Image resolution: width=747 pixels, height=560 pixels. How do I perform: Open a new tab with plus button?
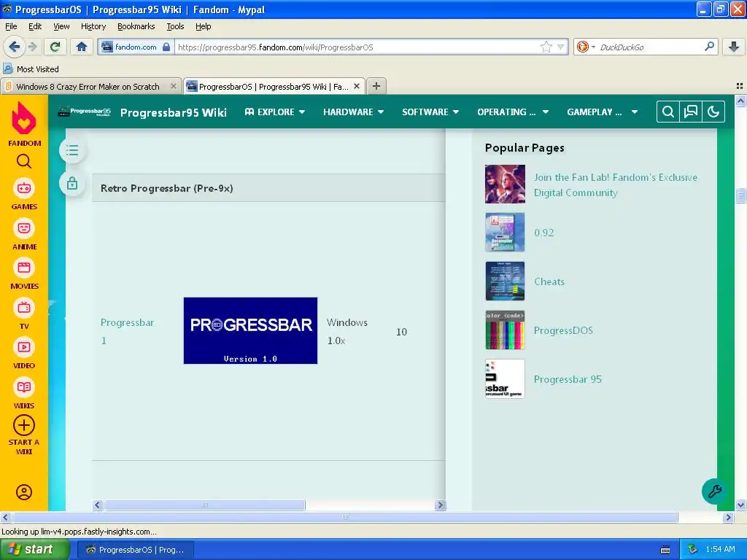[376, 86]
